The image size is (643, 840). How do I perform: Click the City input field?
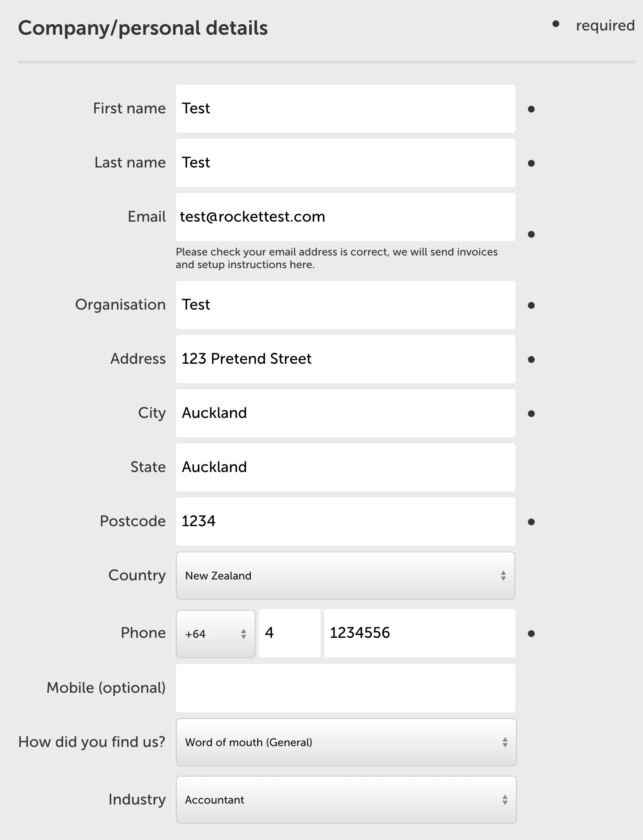coord(345,413)
